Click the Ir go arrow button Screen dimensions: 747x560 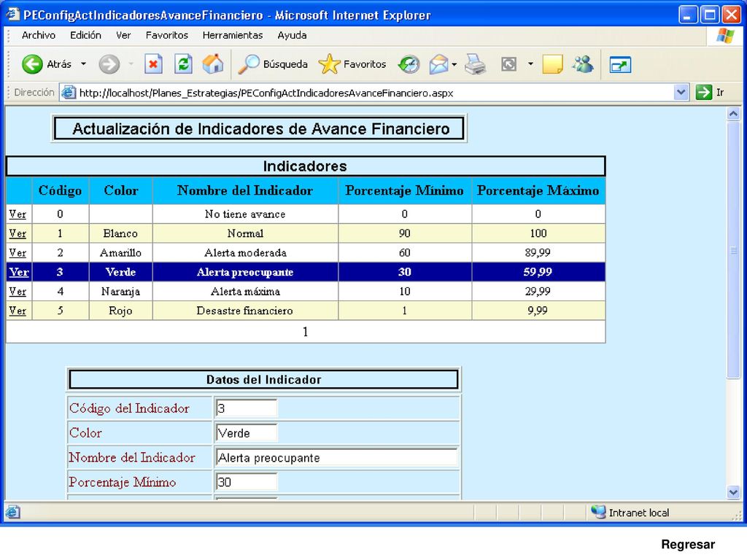709,93
